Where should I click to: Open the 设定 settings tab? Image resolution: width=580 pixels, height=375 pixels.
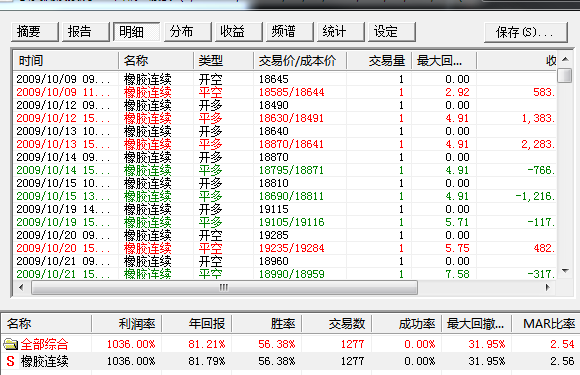(392, 32)
